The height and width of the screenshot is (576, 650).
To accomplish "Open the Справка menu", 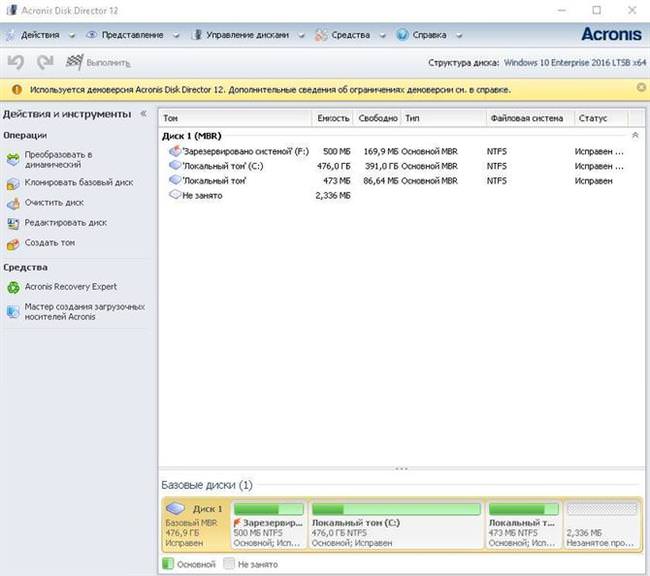I will coord(429,35).
